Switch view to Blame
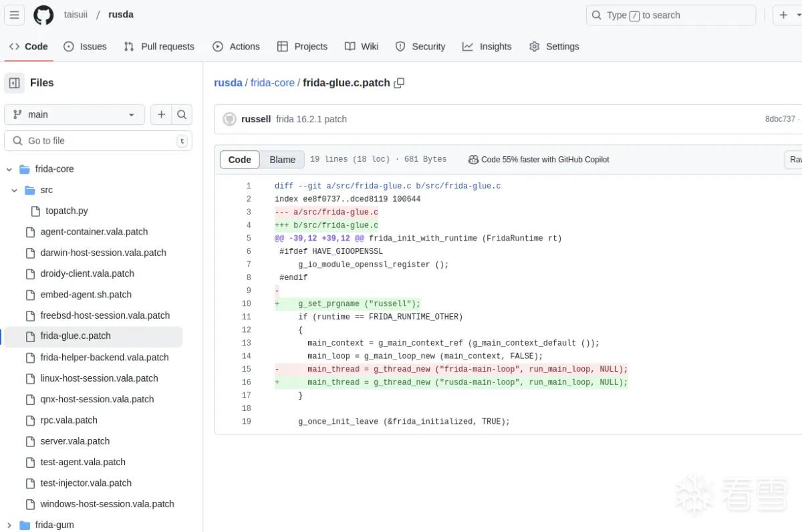Viewport: 802px width, 532px height. click(282, 160)
